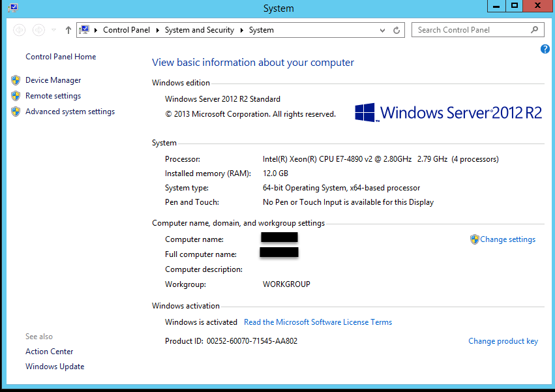The image size is (555, 392).
Task: Select Control Panel in the breadcrumb
Action: [x=127, y=30]
